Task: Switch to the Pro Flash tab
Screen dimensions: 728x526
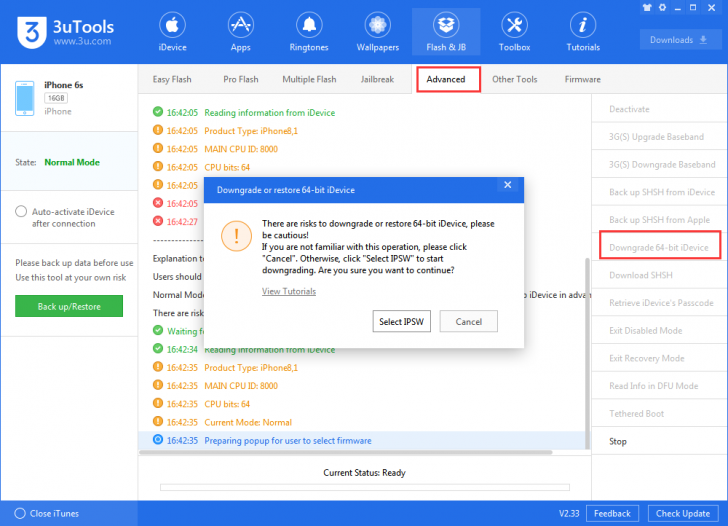Action: pos(240,79)
